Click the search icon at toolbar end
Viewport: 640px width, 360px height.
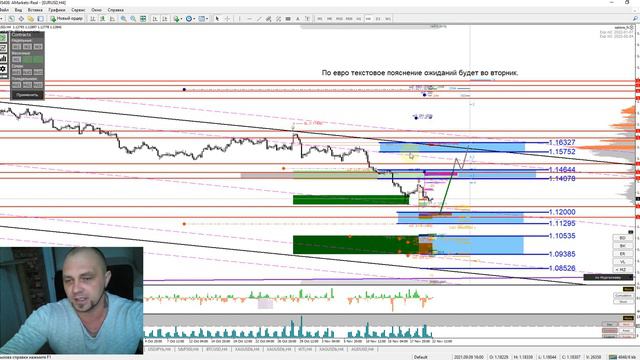point(636,19)
